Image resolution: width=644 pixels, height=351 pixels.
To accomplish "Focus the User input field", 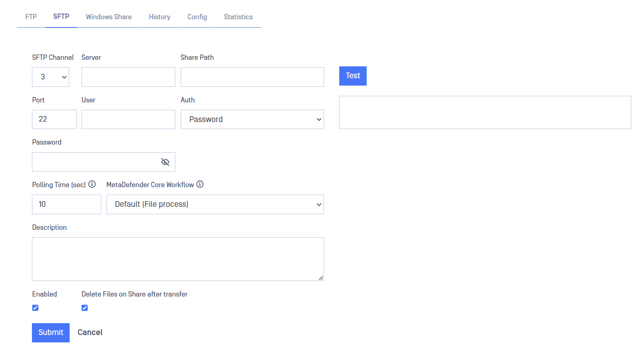I will point(128,119).
